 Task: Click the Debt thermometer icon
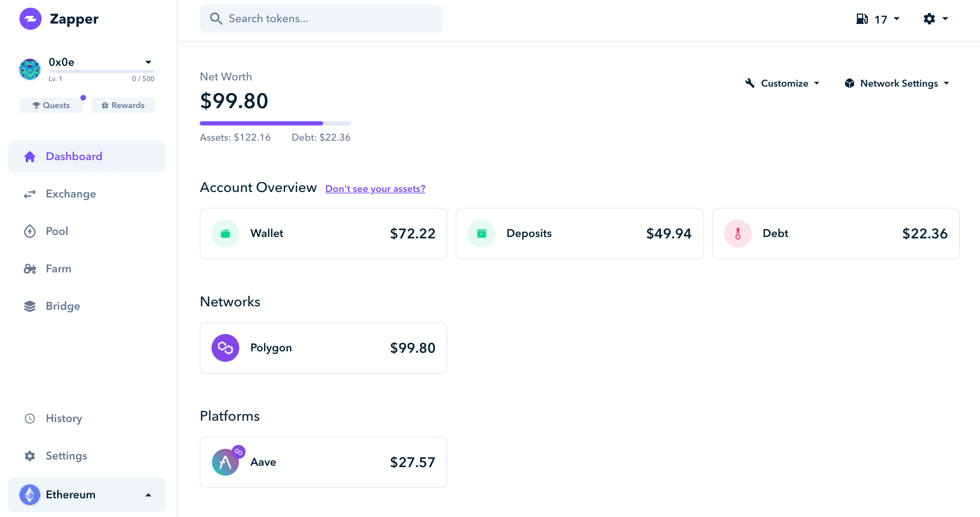coord(738,234)
